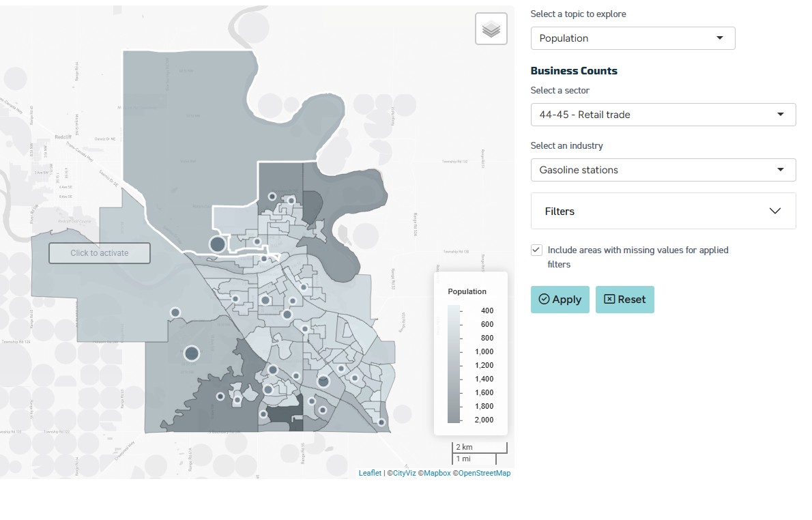Open the Leaflet attribution link

(x=369, y=472)
